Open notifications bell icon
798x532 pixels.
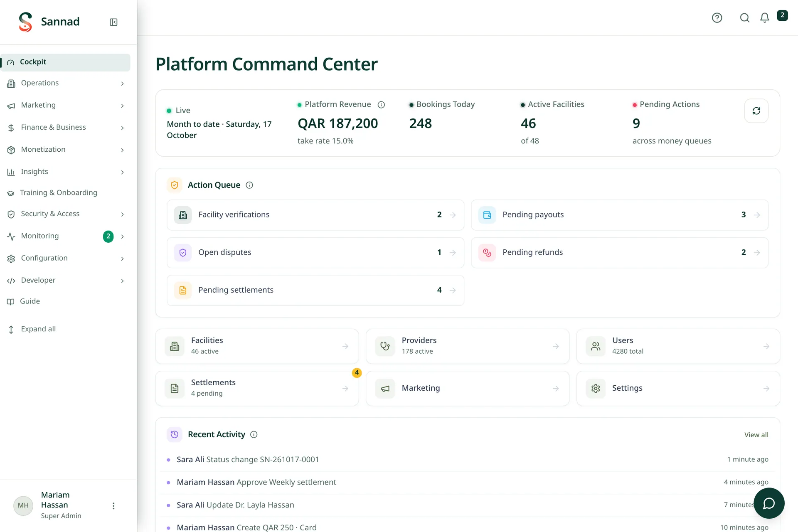pos(765,18)
